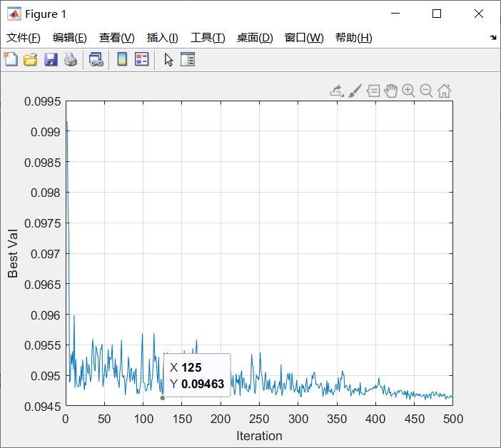Open the 帮助(H) menu
Image resolution: width=501 pixels, height=448 pixels.
coord(354,38)
